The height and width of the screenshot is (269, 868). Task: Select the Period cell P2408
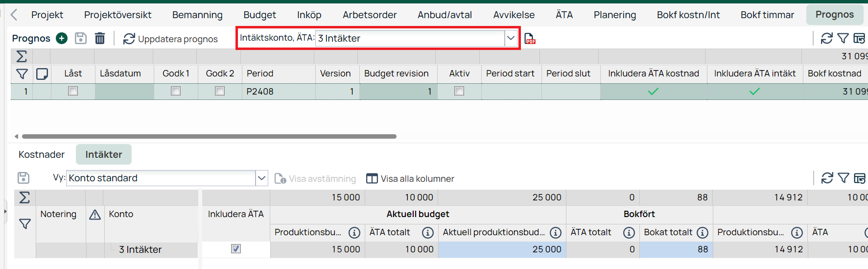pyautogui.click(x=279, y=91)
